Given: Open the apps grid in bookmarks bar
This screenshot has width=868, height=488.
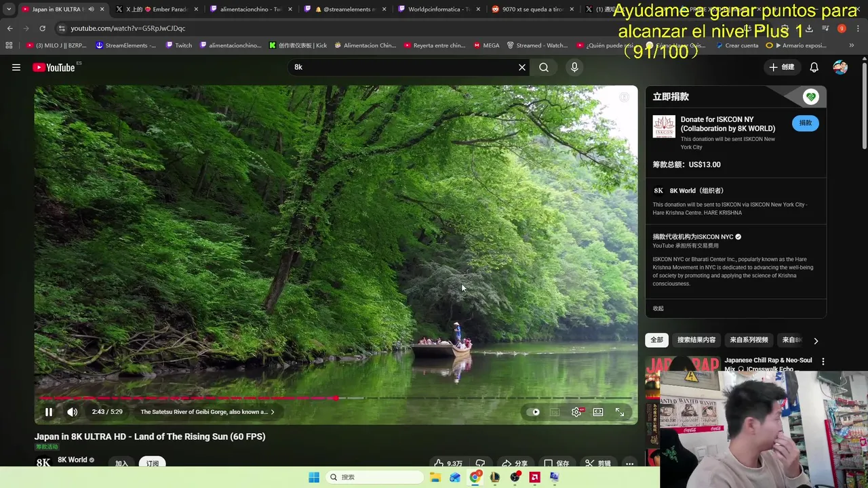Looking at the screenshot, I should tap(9, 45).
